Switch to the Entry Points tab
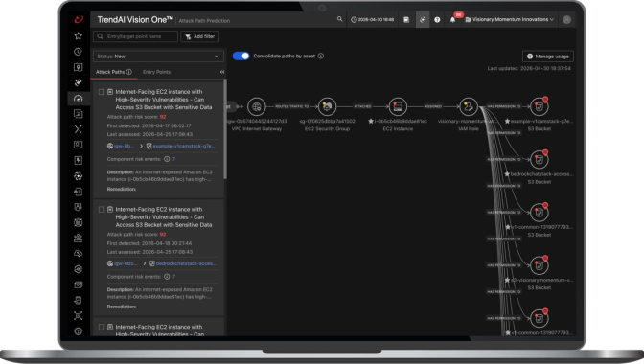 tap(156, 72)
